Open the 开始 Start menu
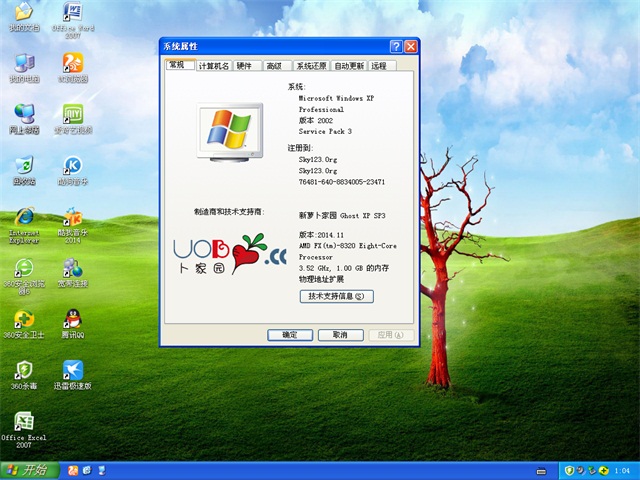 coord(28,470)
